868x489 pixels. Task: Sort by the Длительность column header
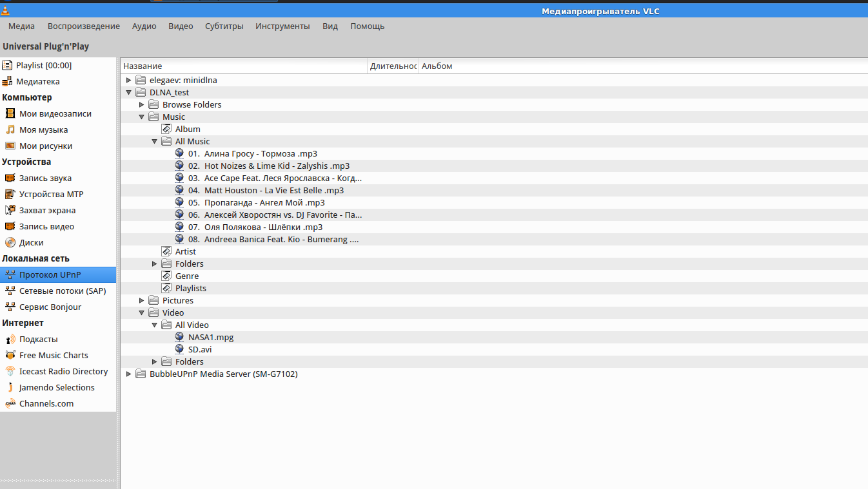point(393,66)
